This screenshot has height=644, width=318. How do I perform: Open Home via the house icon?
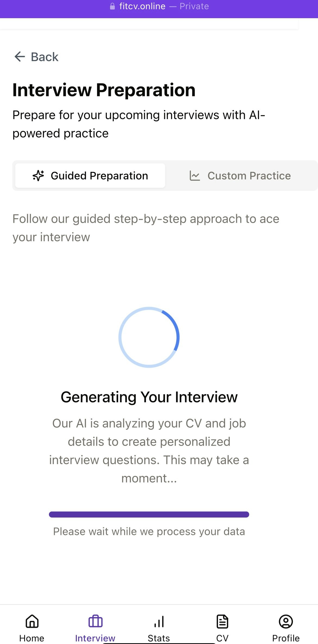(32, 621)
